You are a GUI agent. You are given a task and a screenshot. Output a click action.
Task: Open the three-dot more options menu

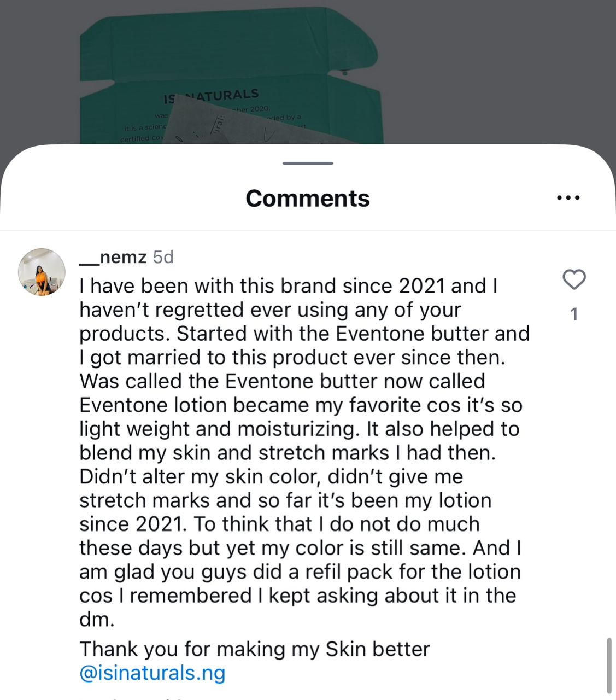[x=568, y=198]
